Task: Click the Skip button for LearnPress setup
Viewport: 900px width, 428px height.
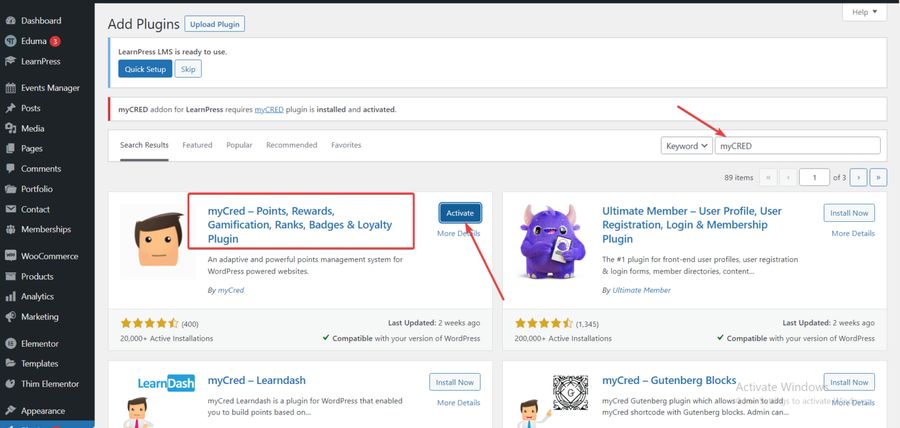Action: coord(188,69)
